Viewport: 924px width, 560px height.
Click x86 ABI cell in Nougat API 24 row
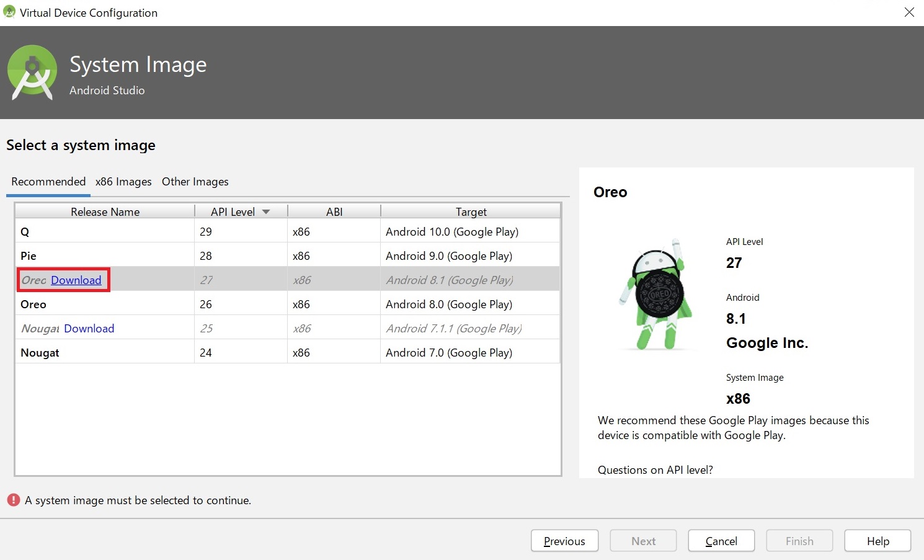click(x=334, y=352)
